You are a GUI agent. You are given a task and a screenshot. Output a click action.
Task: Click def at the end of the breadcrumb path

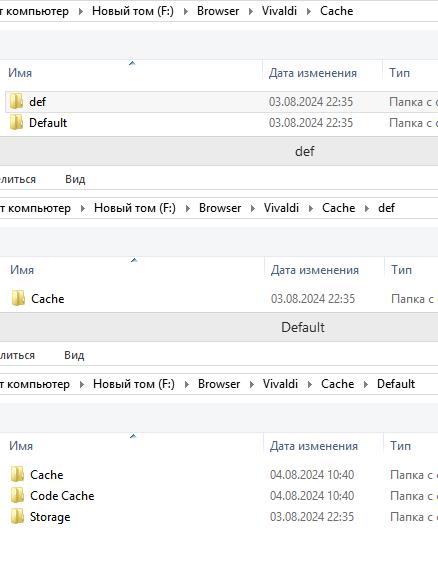(386, 208)
